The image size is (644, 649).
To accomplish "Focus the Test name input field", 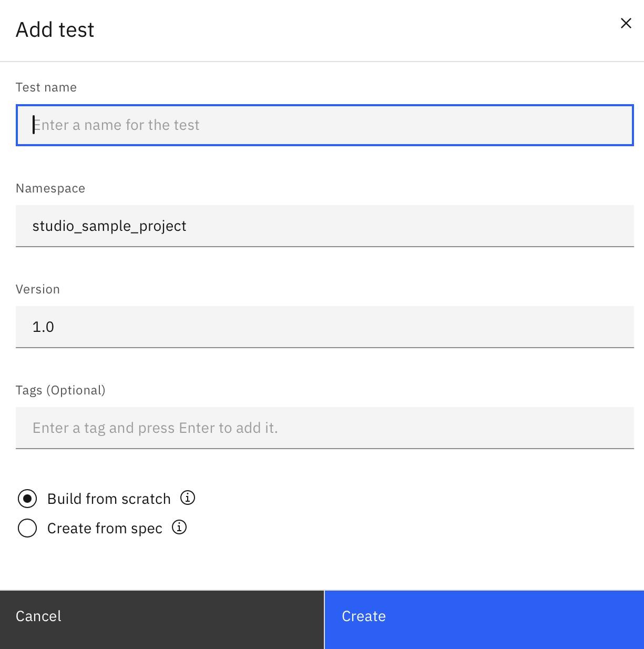I will (x=324, y=125).
